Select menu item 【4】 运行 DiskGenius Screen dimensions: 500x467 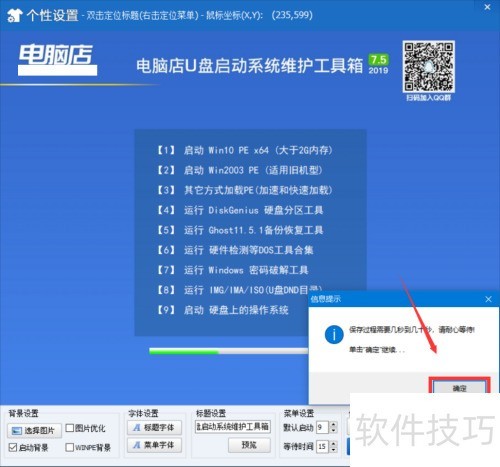pos(240,210)
